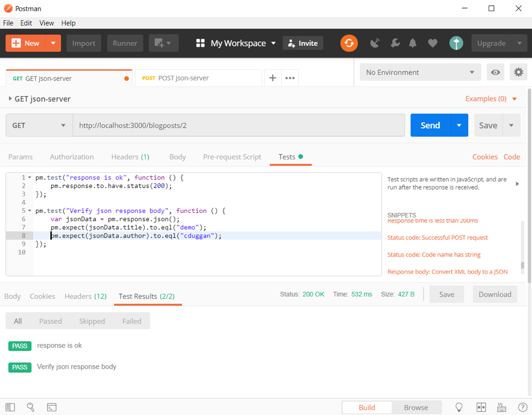Viewport: 532px width, 415px height.
Task: Click the New button plus icon
Action: tap(16, 43)
